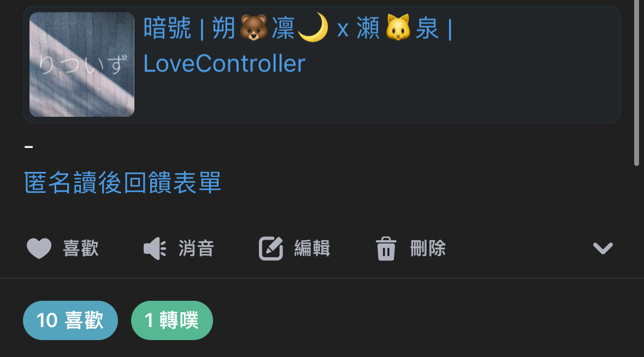Select the 編輯 edit label

312,248
